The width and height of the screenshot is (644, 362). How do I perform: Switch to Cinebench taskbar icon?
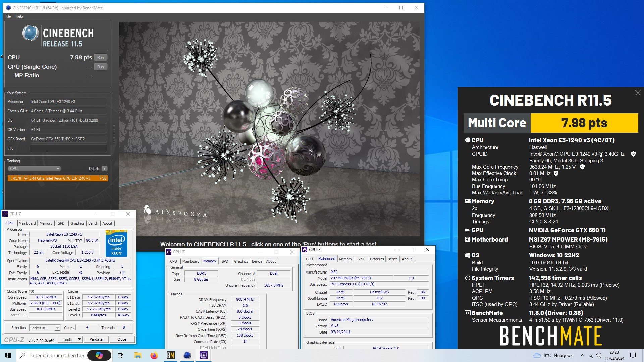187,355
